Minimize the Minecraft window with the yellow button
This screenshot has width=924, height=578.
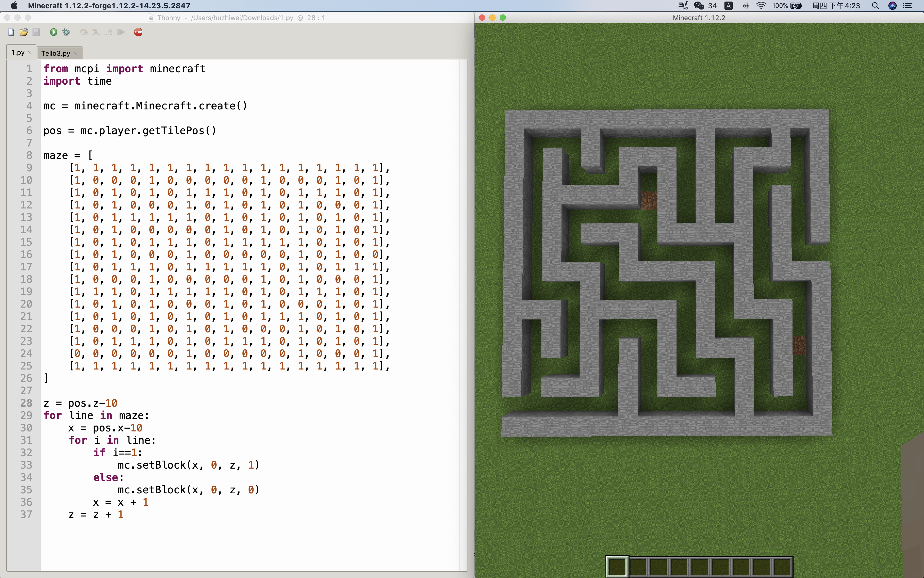(492, 18)
